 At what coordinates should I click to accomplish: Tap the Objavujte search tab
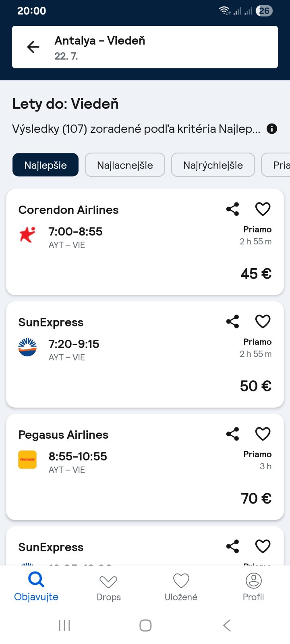coord(36,587)
